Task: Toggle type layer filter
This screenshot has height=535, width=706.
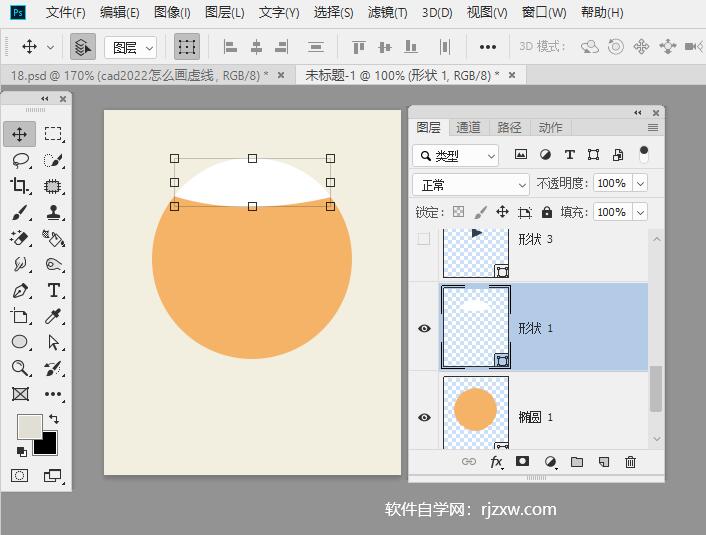Action: coord(570,155)
